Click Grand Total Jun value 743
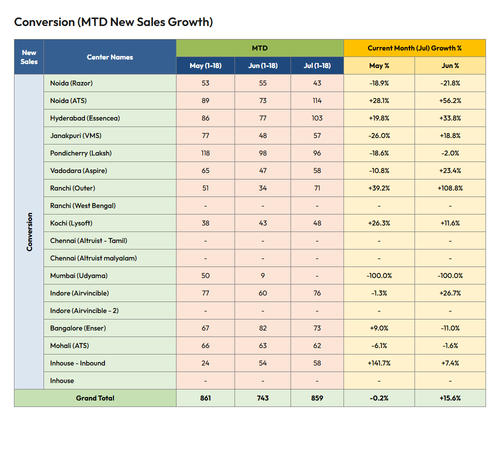500x450 pixels. click(263, 398)
